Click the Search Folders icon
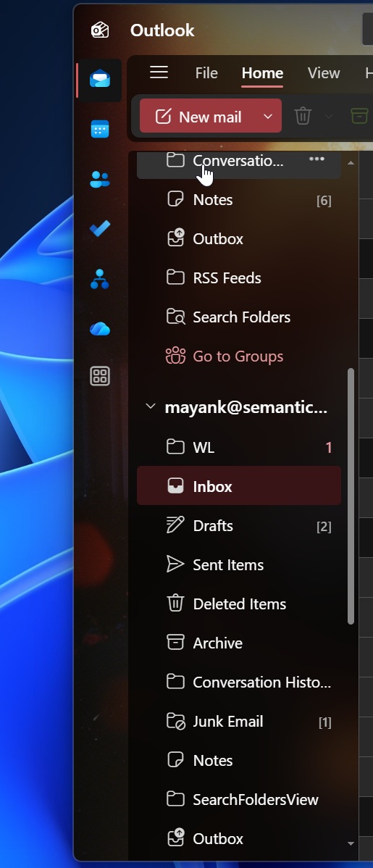 (175, 317)
